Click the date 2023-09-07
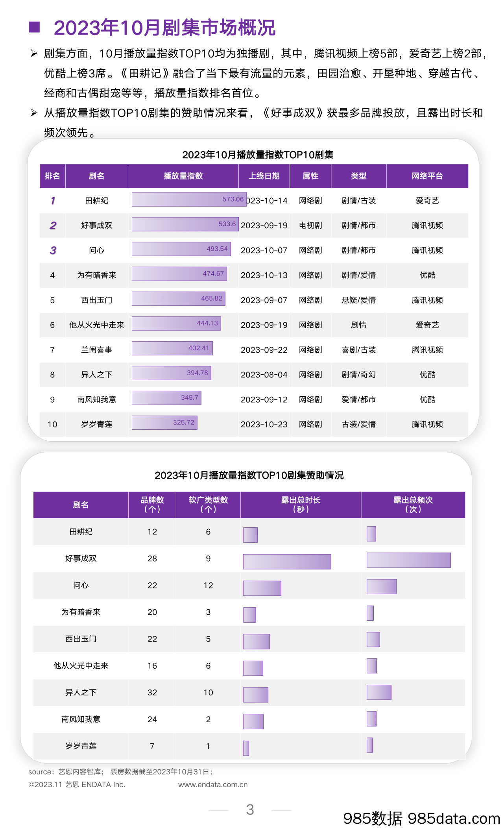This screenshot has width=504, height=830. pos(264,300)
